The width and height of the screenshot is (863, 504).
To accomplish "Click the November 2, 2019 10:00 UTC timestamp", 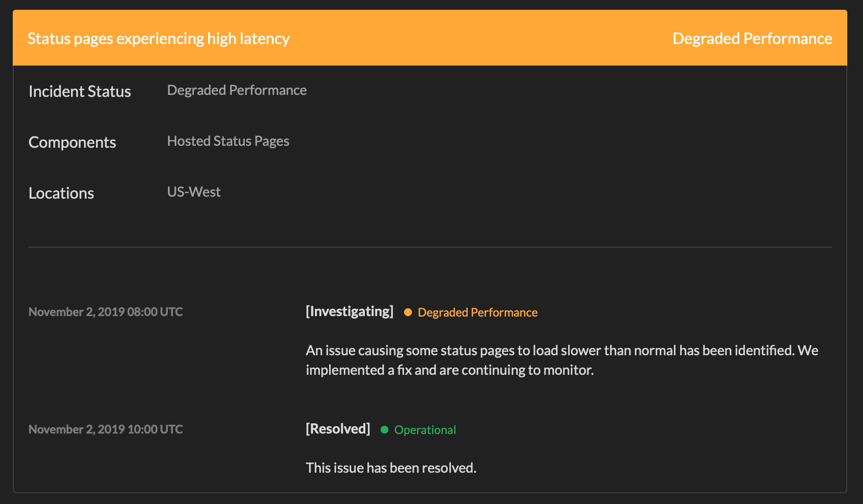I will [x=105, y=430].
